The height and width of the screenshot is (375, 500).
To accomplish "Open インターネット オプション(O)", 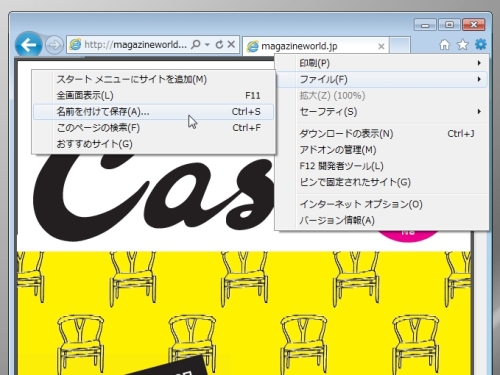I will [x=382, y=204].
